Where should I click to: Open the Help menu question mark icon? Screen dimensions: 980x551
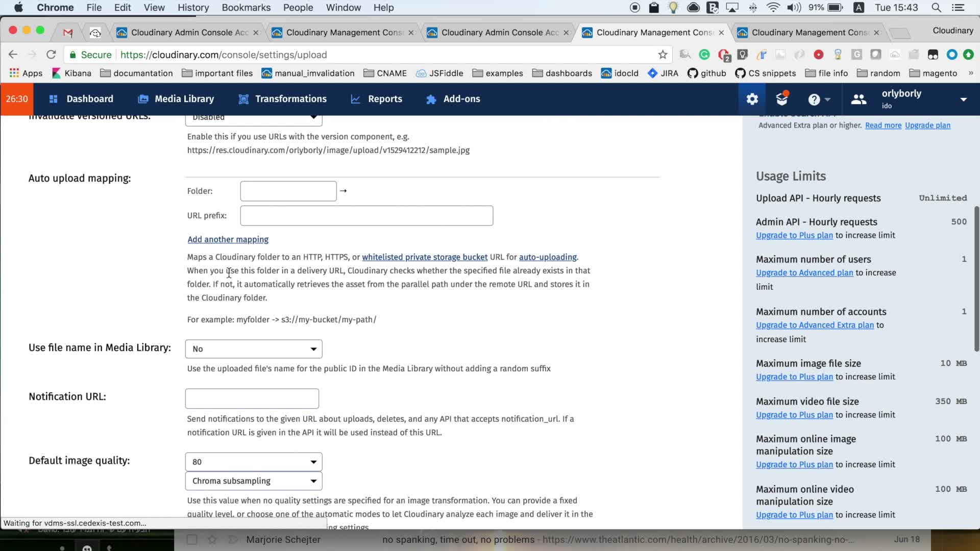click(815, 99)
